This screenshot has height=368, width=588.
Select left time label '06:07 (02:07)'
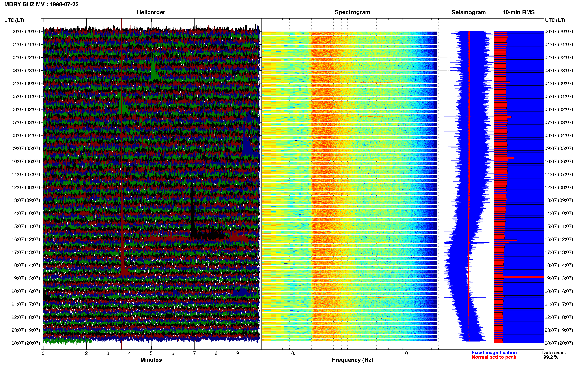tap(26, 109)
